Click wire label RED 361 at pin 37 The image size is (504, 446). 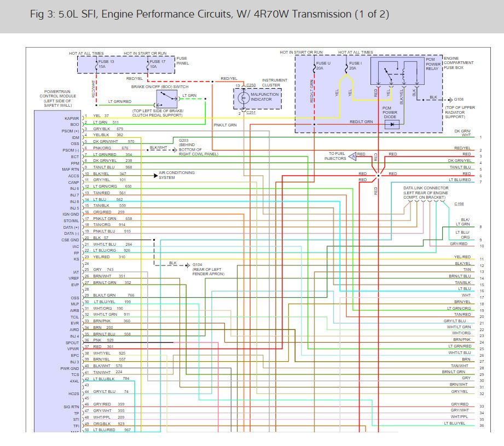103,347
